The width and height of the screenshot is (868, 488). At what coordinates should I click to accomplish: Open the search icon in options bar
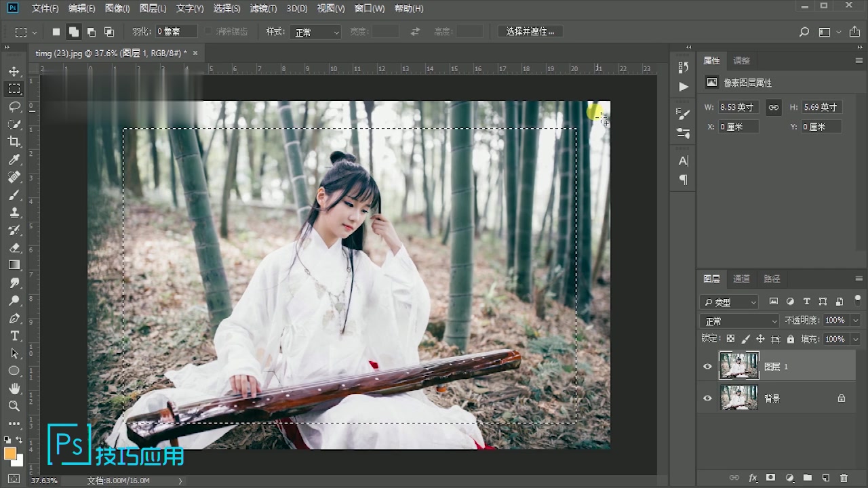tap(804, 32)
